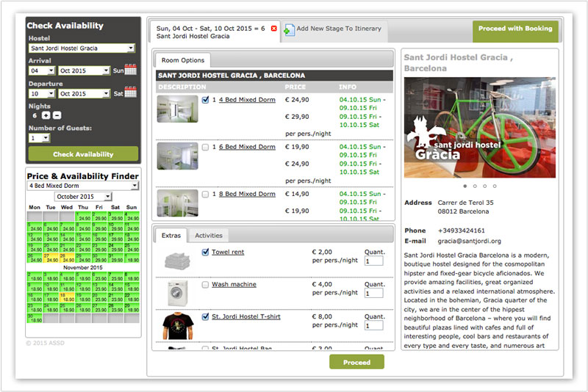Open the Arrival day dropdown

click(42, 70)
